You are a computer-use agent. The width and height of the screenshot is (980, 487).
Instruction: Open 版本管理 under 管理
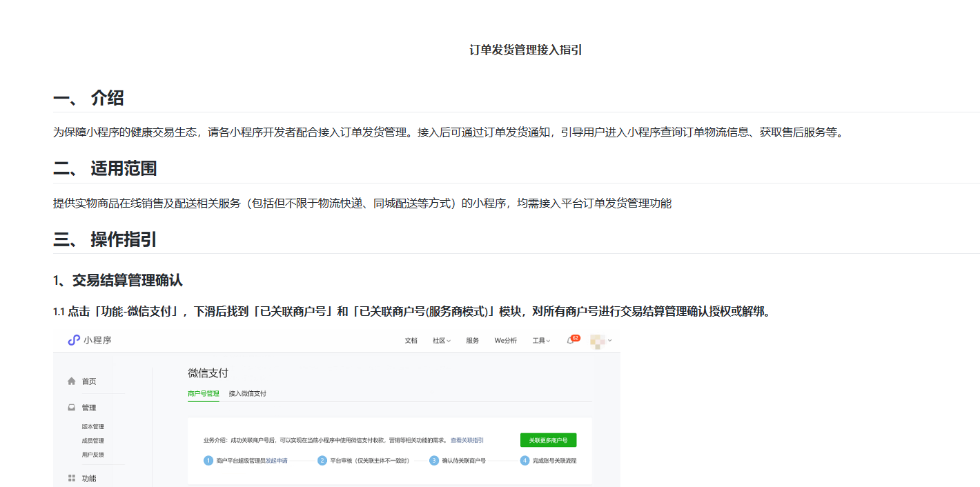click(x=92, y=427)
